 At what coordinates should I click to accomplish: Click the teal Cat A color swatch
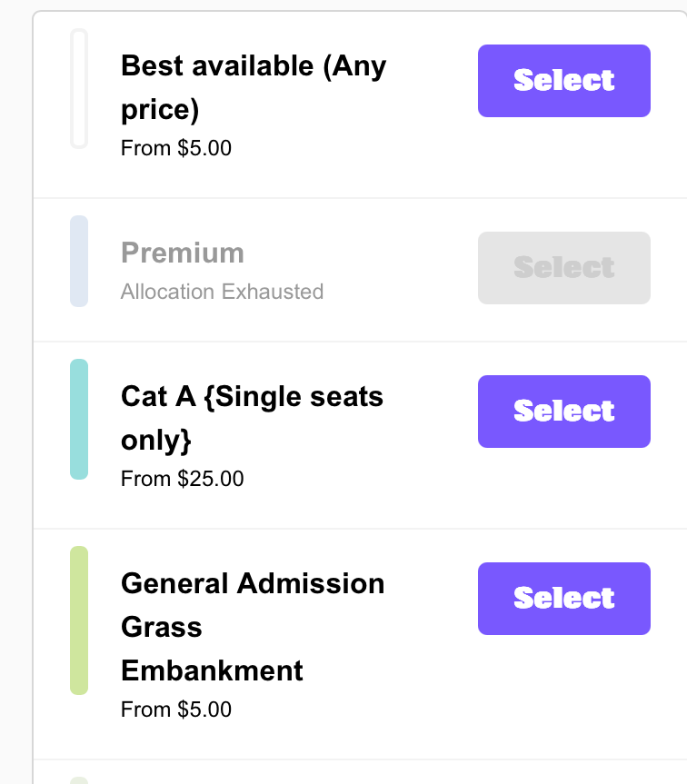pyautogui.click(x=79, y=419)
